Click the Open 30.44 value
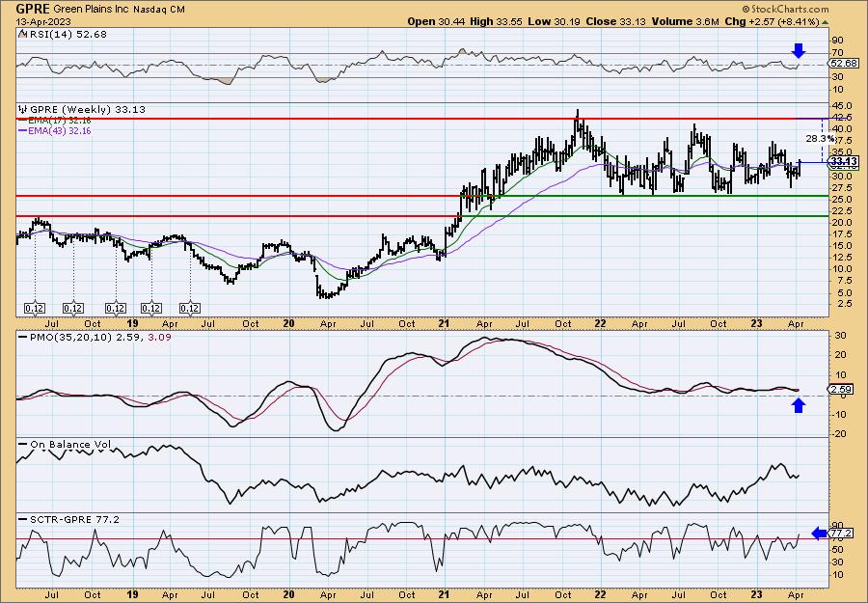 (437, 21)
